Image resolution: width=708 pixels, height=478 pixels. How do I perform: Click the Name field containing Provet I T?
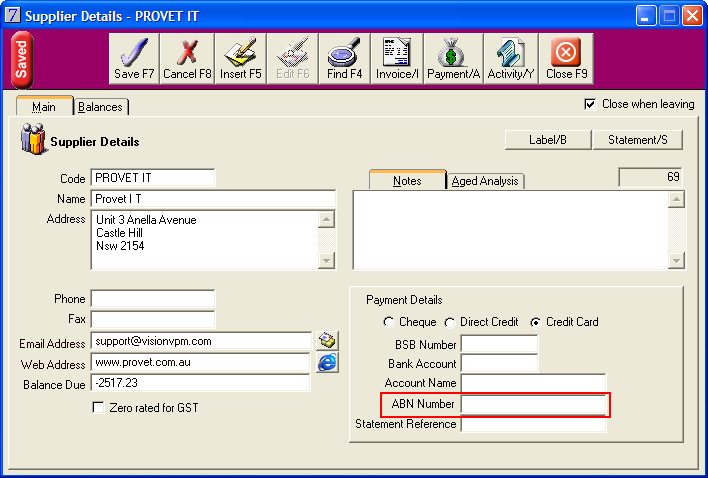pos(213,199)
